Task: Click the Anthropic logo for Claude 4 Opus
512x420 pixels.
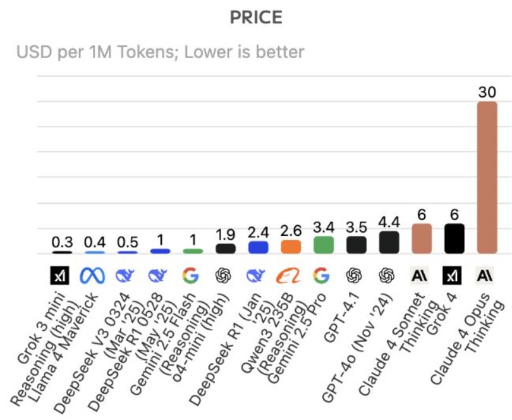Action: point(487,276)
